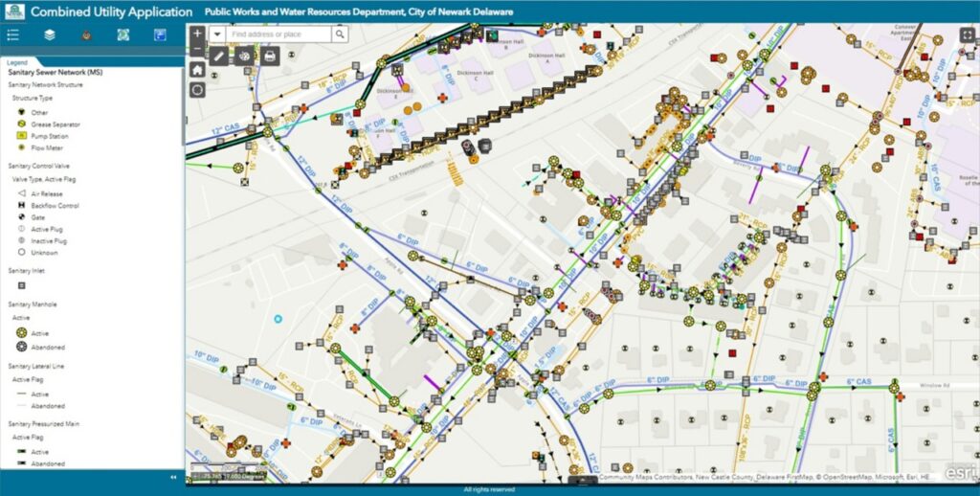Image resolution: width=980 pixels, height=496 pixels.
Task: Expand the search source dropdown arrow
Action: (217, 34)
